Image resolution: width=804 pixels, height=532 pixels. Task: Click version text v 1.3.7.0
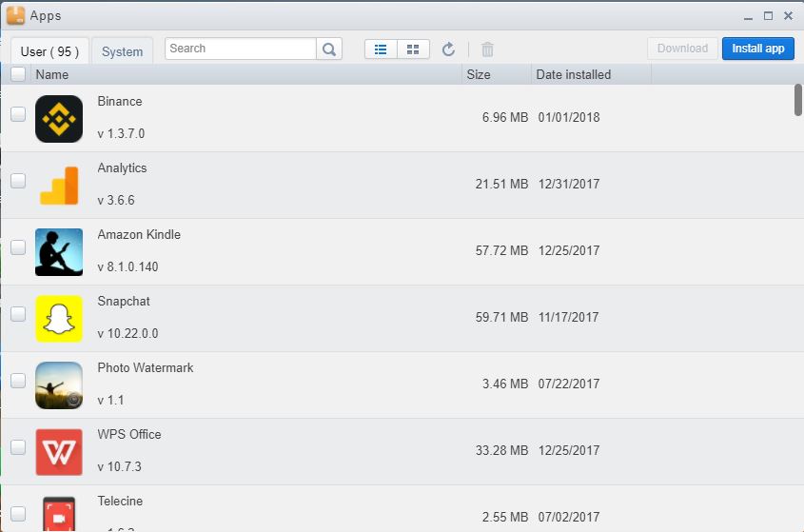click(121, 133)
